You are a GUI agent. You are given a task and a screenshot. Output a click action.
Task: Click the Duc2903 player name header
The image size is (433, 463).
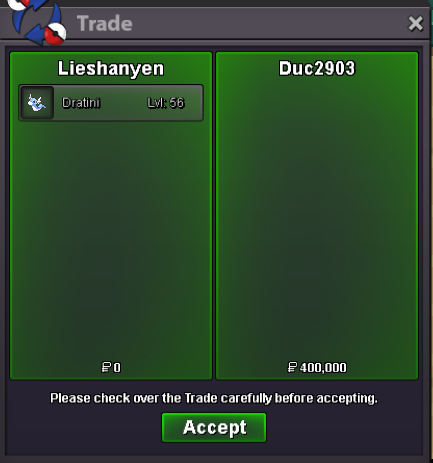[x=317, y=68]
